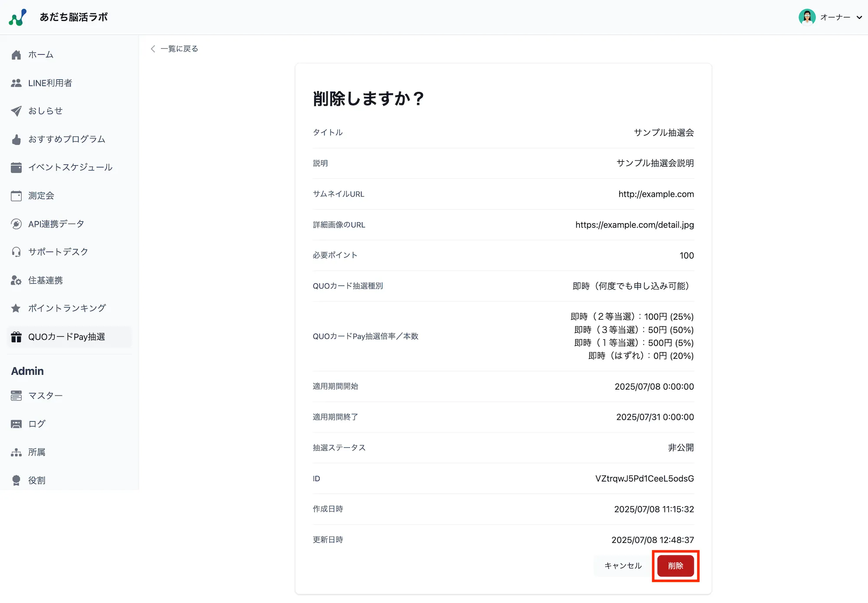
Task: Open the マスター admin entry
Action: tap(46, 395)
